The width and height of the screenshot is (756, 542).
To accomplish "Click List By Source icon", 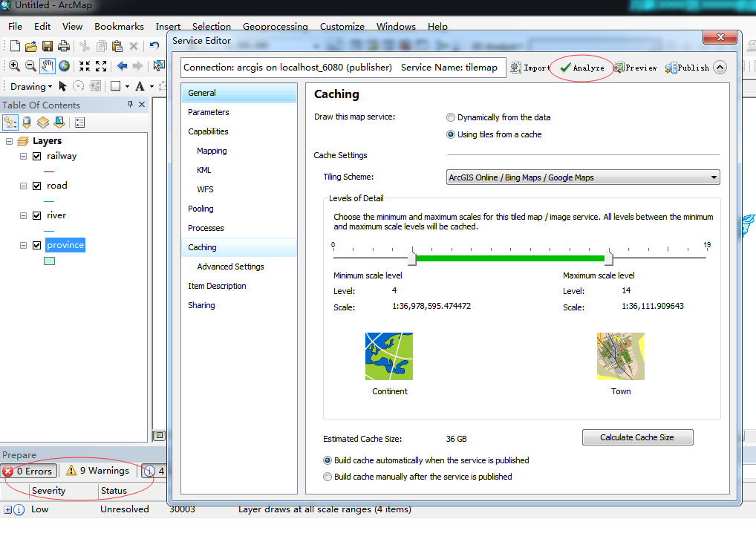I will [x=27, y=123].
